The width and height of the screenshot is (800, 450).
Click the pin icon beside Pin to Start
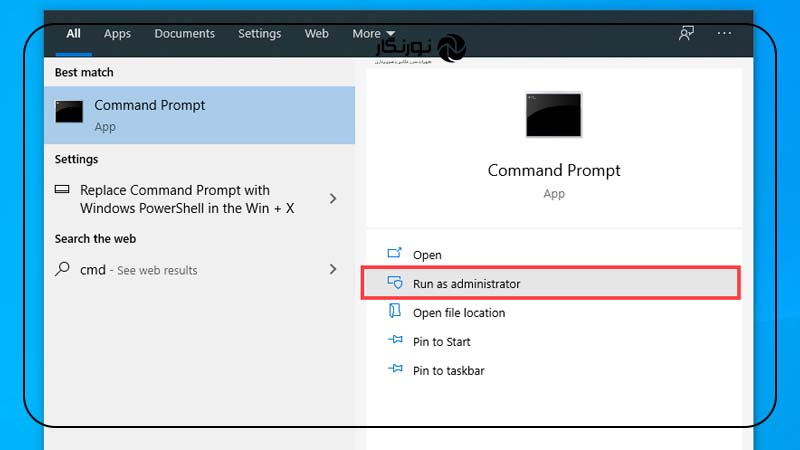point(395,339)
